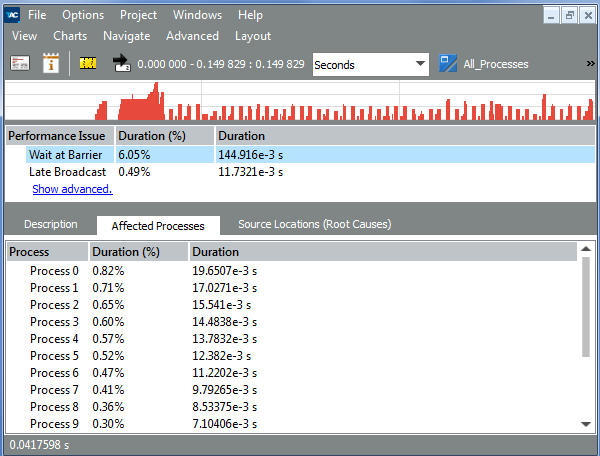Viewport: 600px width, 456px height.
Task: Click the 15.541e-3 s duration value
Action: point(222,305)
